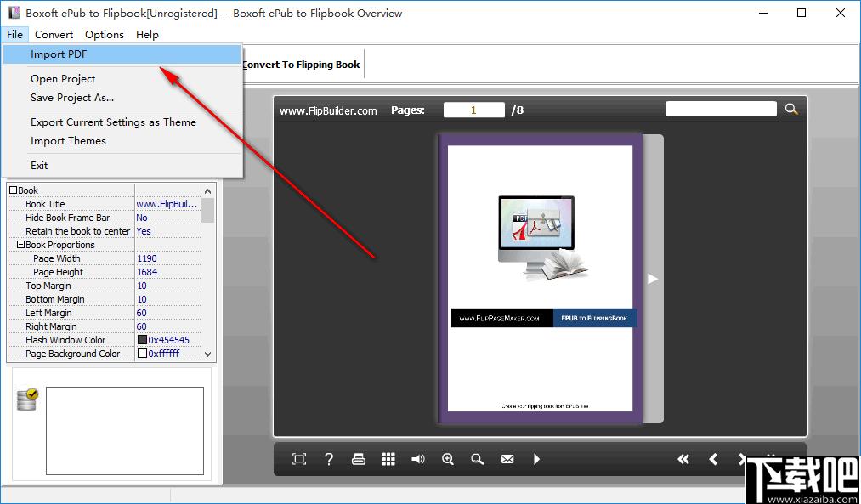Open the Help menu
This screenshot has height=504, width=861.
click(x=147, y=34)
